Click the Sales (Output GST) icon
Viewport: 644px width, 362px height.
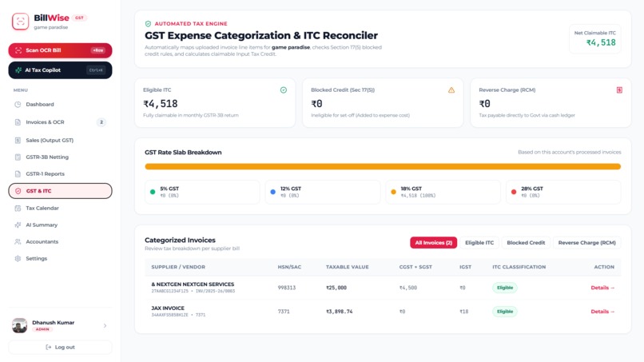click(18, 140)
